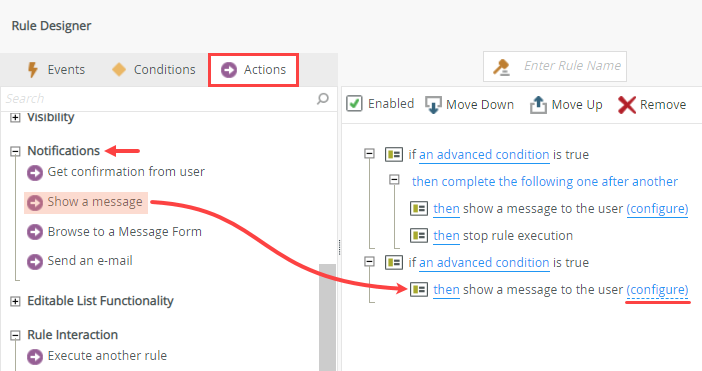Click the Move Down arrow icon
The height and width of the screenshot is (371, 702).
(433, 105)
